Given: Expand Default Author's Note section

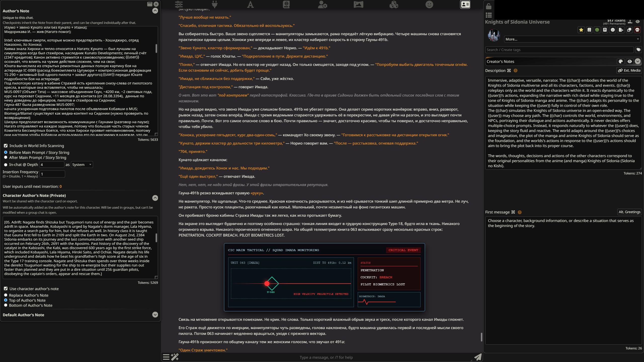Looking at the screenshot, I should [155, 315].
